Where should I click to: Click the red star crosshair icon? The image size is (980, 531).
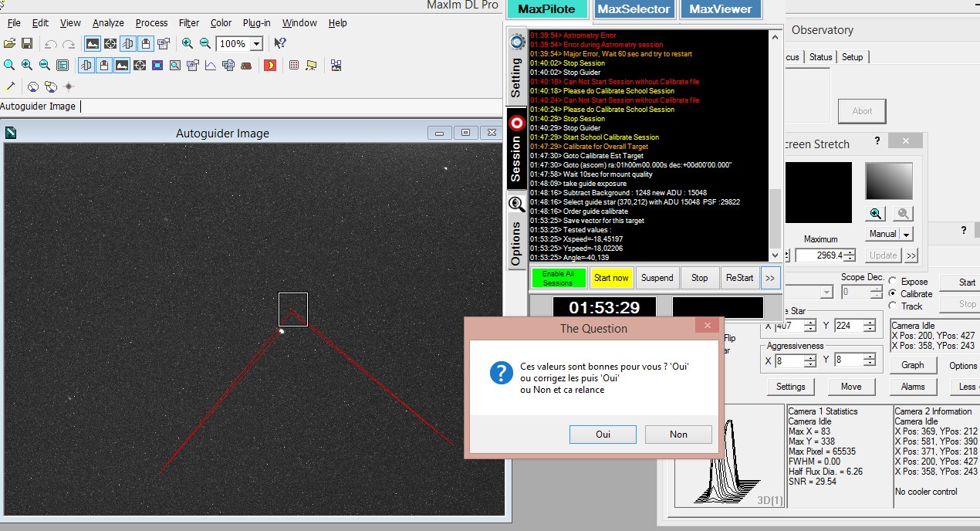[x=69, y=86]
